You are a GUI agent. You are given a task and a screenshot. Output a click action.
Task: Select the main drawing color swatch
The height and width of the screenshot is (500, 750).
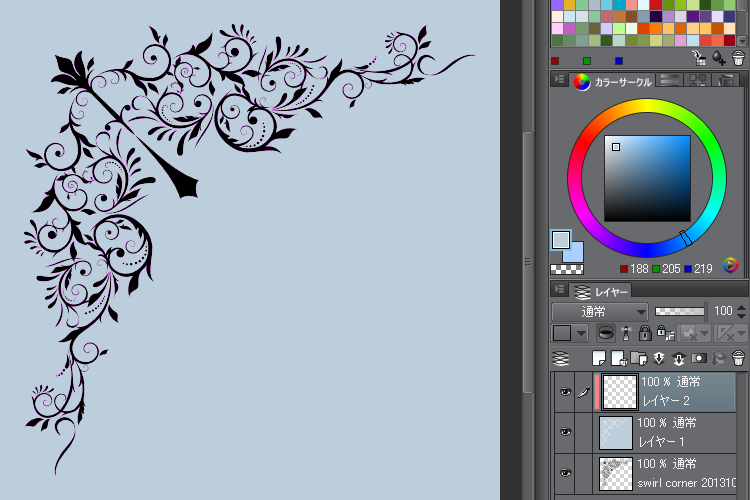561,239
